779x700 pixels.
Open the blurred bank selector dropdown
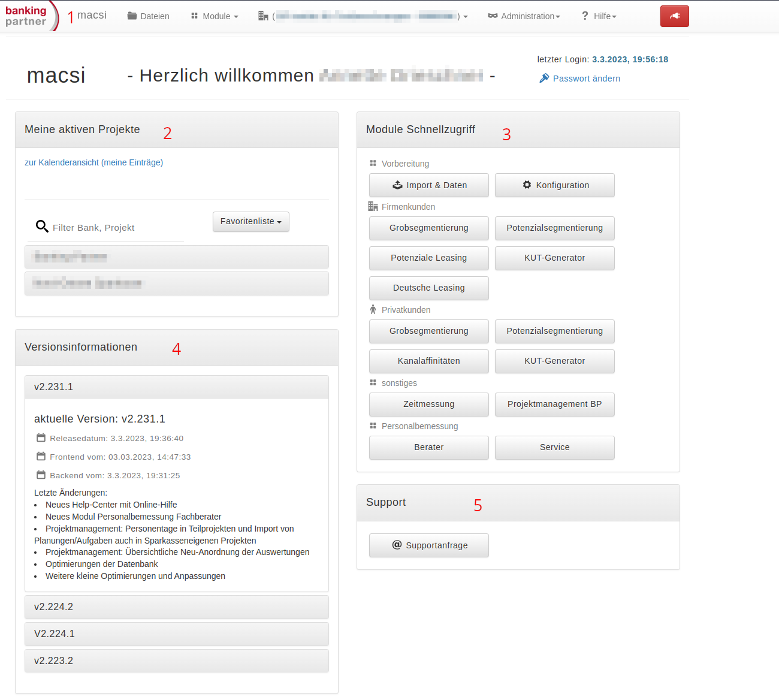(x=363, y=16)
